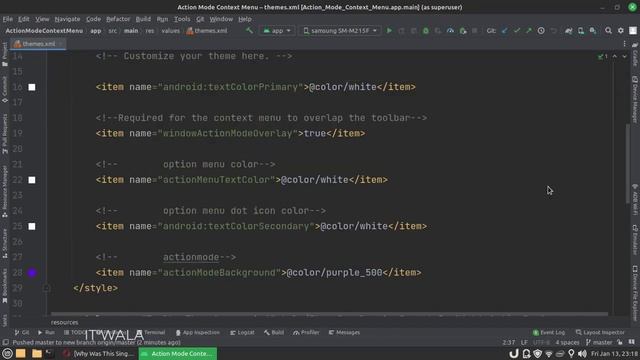Click the system menu launcher icon

(7, 353)
